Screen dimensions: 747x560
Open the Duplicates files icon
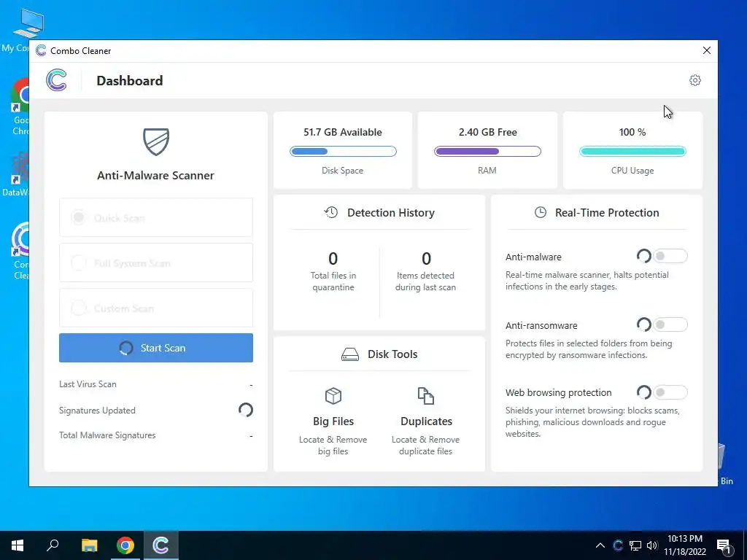coord(425,396)
